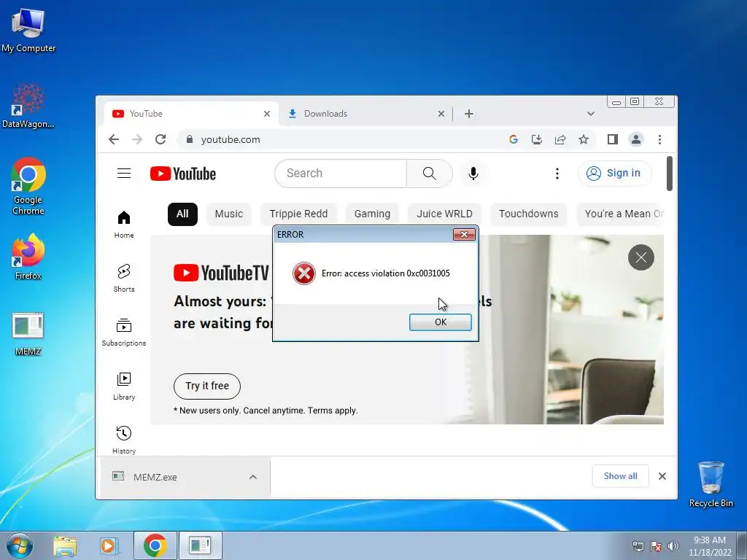Select the Trippie Redd chip
The image size is (747, 560).
[x=298, y=214]
